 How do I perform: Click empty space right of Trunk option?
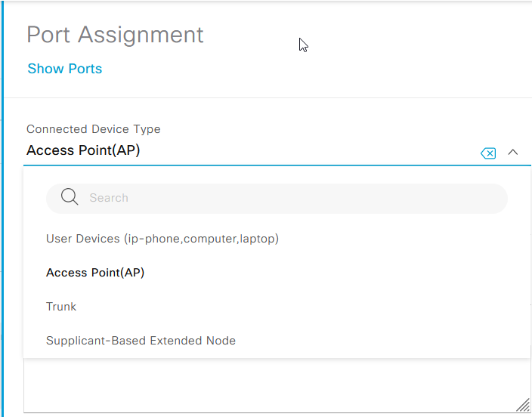tap(302, 307)
